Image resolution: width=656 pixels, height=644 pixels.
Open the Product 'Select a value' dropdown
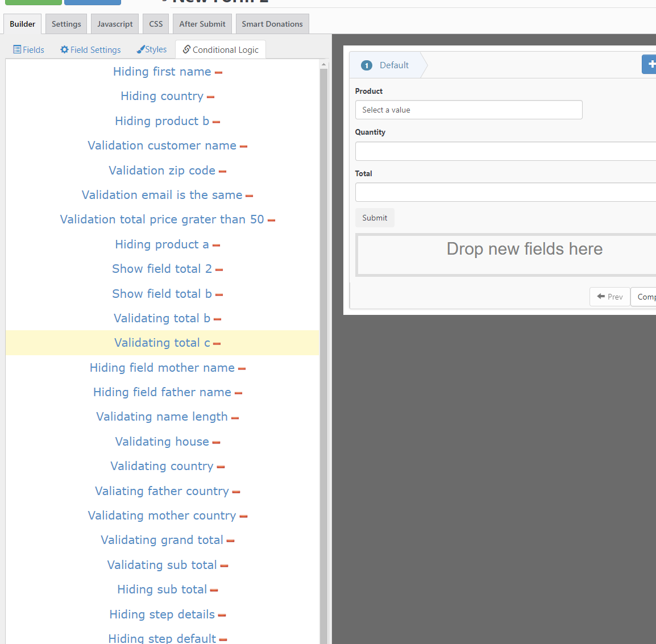pyautogui.click(x=468, y=110)
